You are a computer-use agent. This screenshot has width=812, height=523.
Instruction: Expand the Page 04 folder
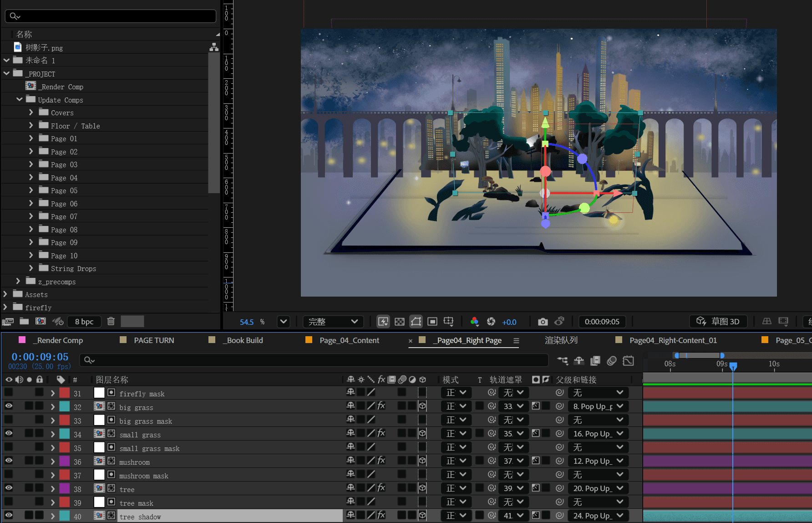click(x=31, y=177)
